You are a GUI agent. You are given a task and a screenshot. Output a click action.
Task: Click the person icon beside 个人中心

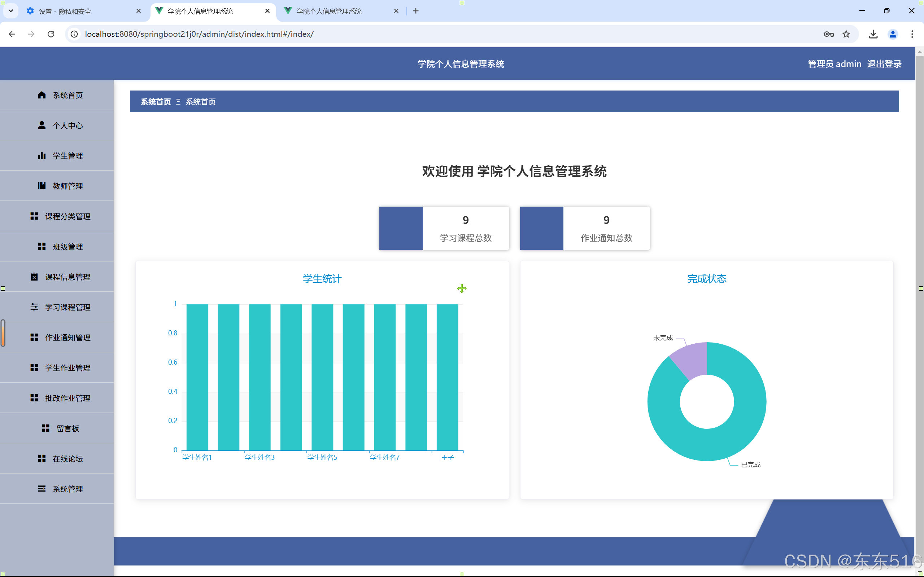(42, 125)
